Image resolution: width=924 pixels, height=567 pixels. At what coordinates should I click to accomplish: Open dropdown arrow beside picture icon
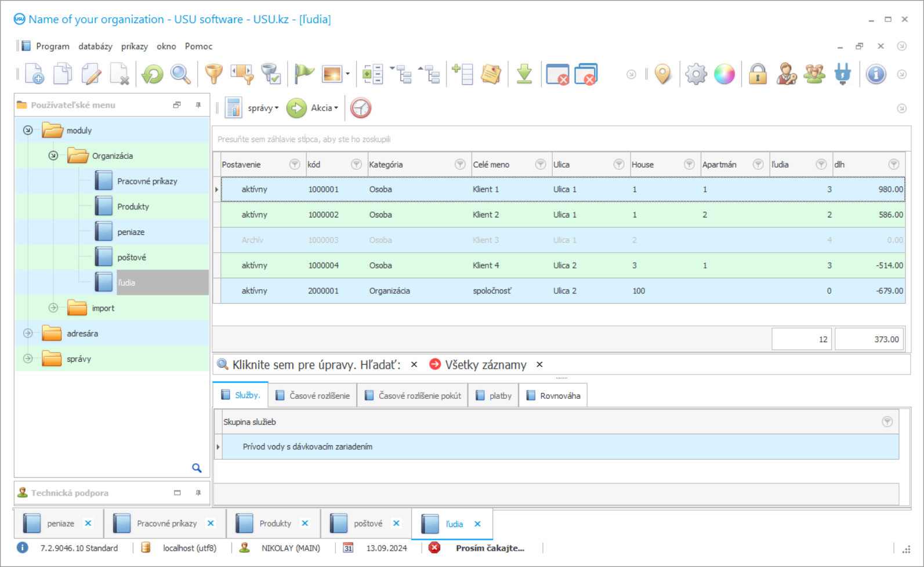coord(347,74)
